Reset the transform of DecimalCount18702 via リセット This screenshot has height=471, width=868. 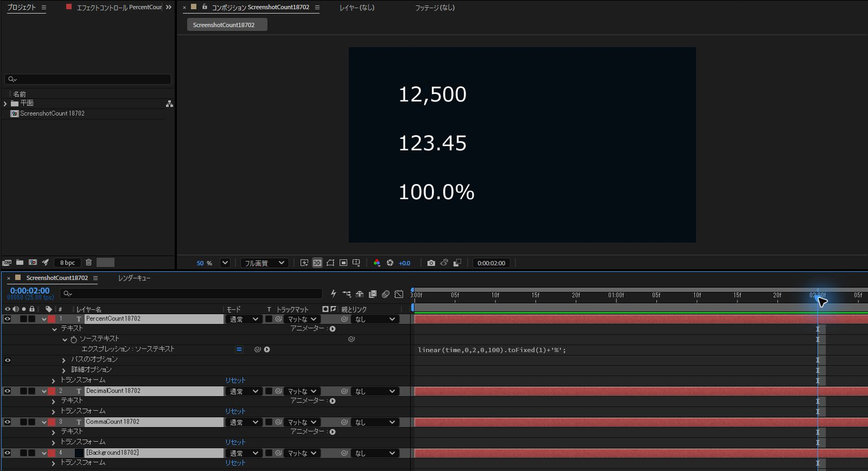235,411
